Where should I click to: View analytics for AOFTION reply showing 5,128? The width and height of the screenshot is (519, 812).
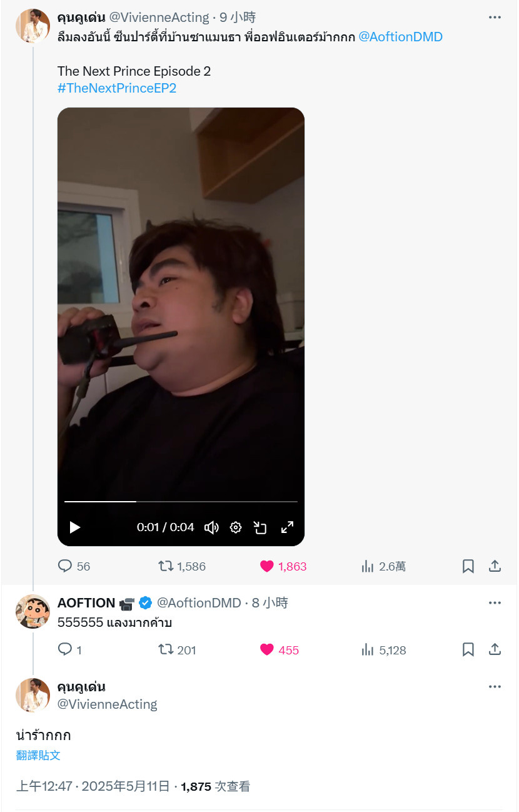[383, 650]
